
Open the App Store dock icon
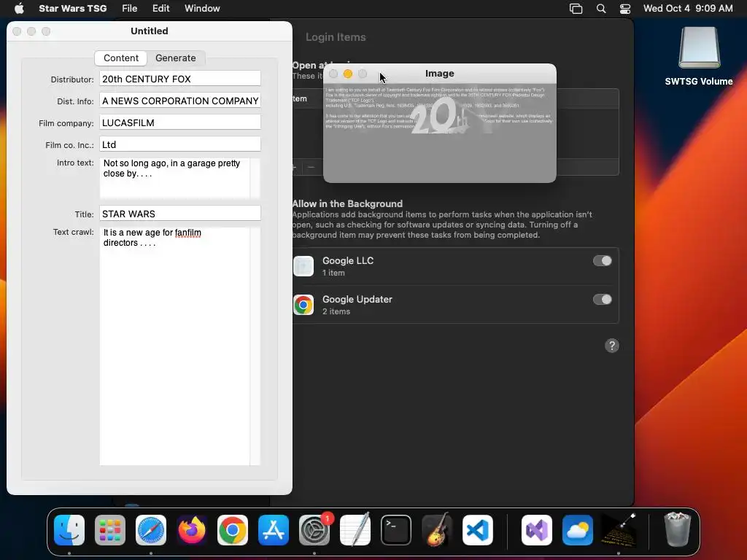(x=274, y=530)
